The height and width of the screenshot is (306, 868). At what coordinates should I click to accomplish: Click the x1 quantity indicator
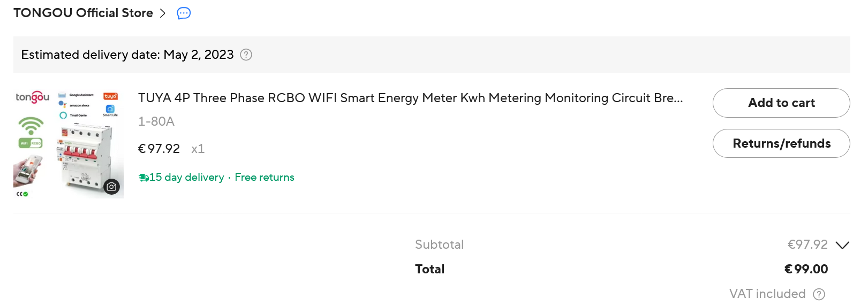pyautogui.click(x=198, y=149)
